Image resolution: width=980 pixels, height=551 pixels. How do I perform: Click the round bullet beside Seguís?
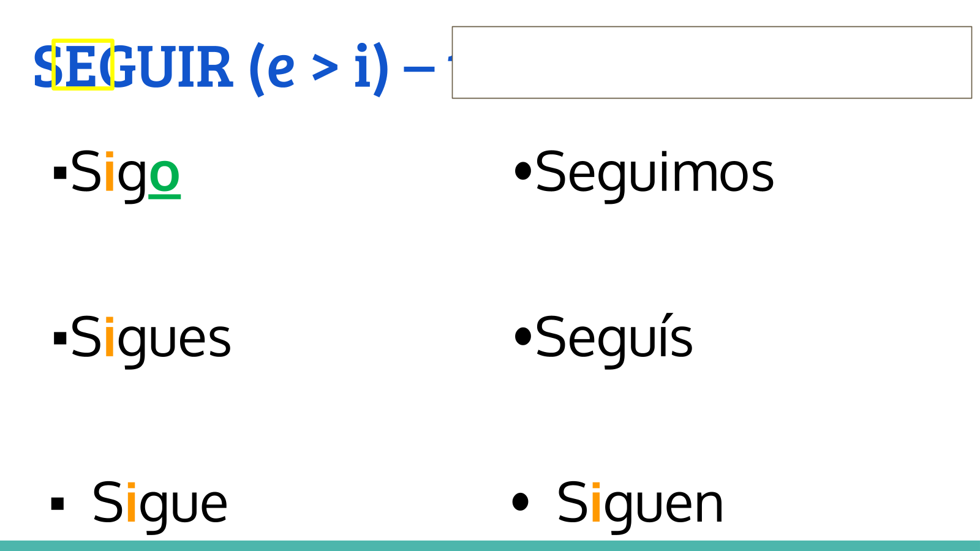tap(522, 336)
